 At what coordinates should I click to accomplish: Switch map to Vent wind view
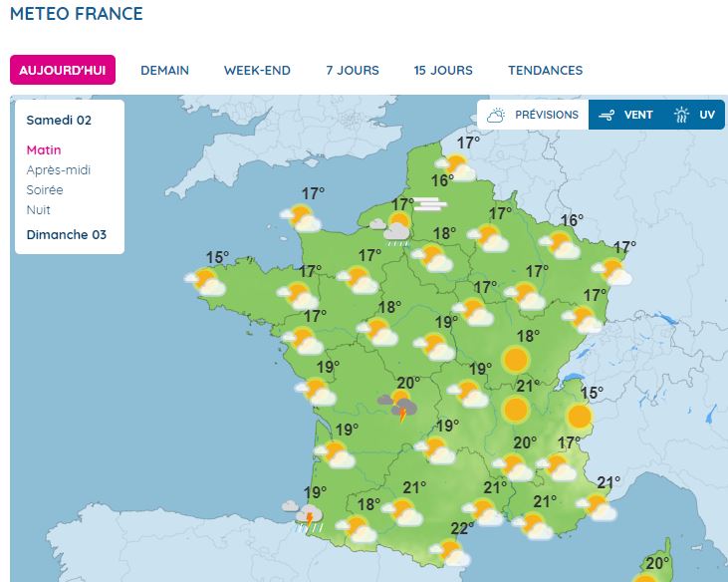point(625,115)
